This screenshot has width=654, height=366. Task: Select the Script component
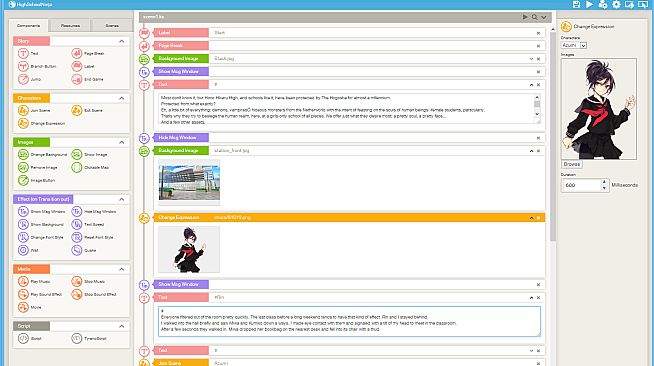30,338
